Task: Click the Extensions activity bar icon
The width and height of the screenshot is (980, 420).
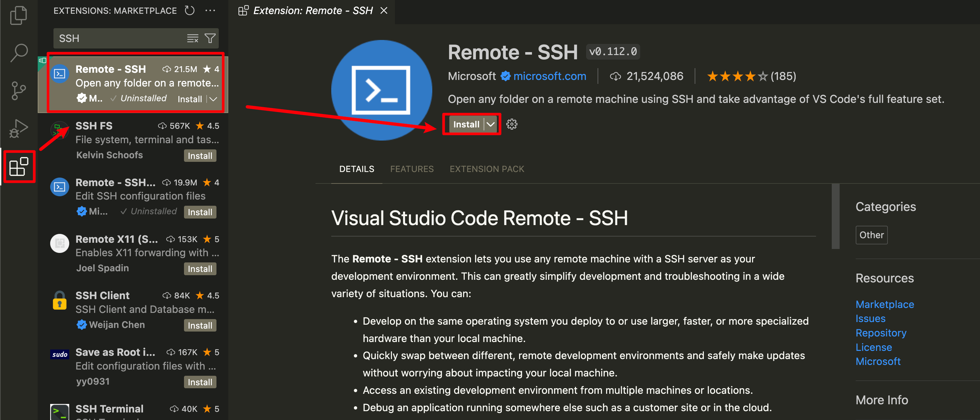Action: (18, 167)
